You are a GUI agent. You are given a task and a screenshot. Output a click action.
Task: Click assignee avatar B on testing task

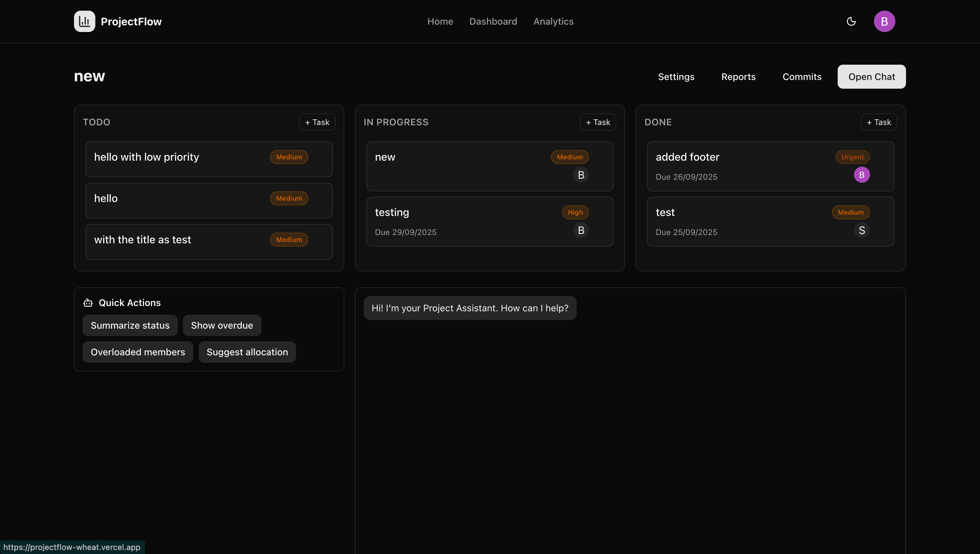(x=581, y=230)
